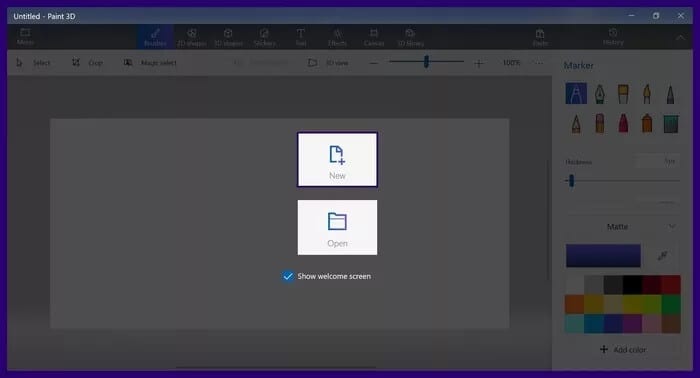Select the Spray can brush
This screenshot has height=378, width=700.
pyautogui.click(x=647, y=123)
